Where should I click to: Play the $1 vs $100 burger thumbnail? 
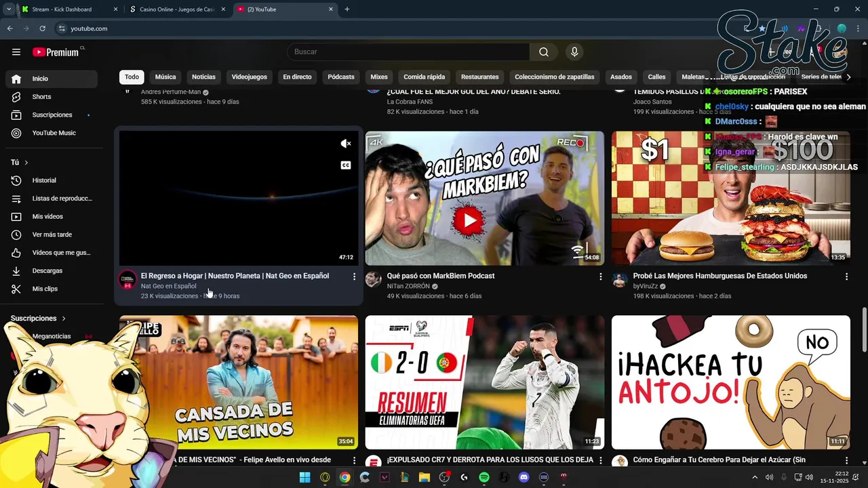[x=730, y=198]
